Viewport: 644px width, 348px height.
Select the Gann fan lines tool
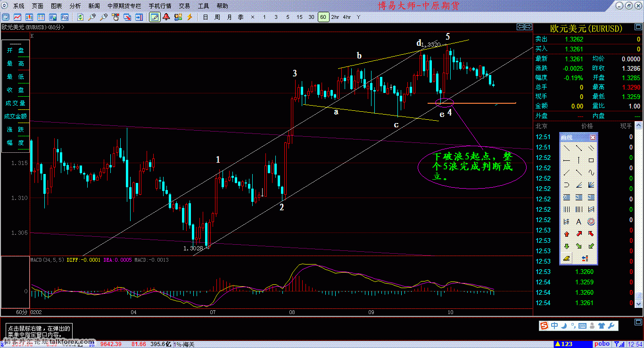tap(591, 185)
